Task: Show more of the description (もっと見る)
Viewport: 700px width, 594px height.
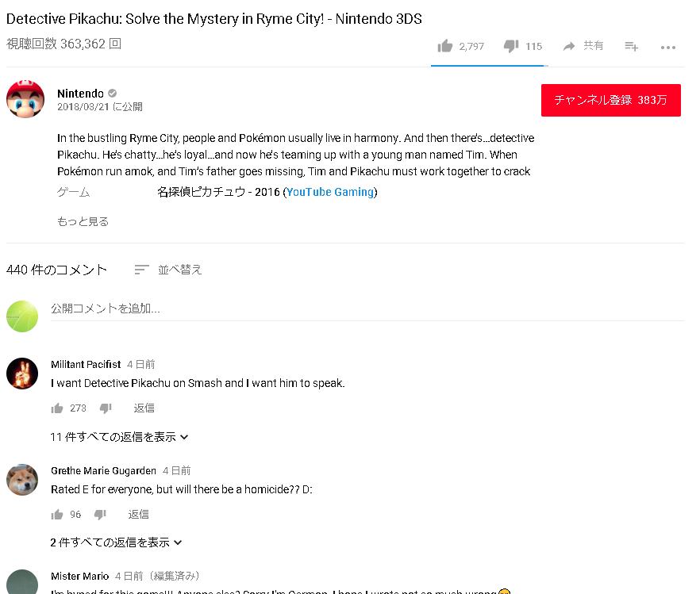Action: [83, 221]
